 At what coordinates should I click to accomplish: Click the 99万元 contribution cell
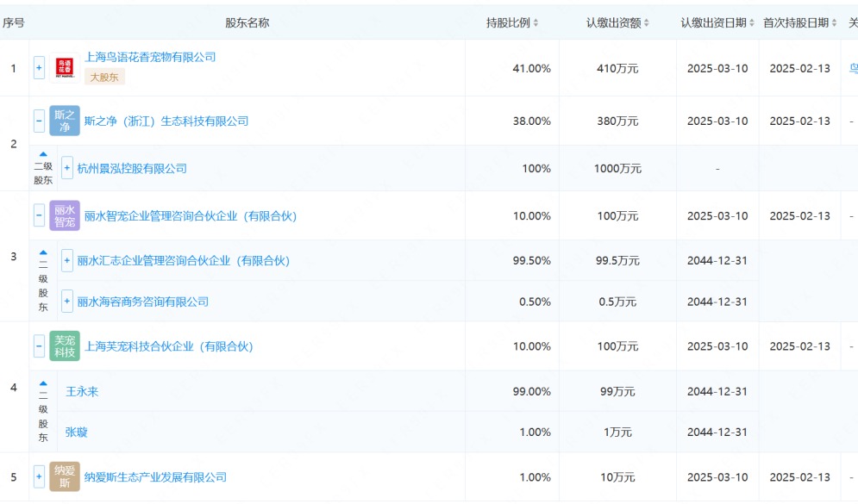tap(617, 391)
